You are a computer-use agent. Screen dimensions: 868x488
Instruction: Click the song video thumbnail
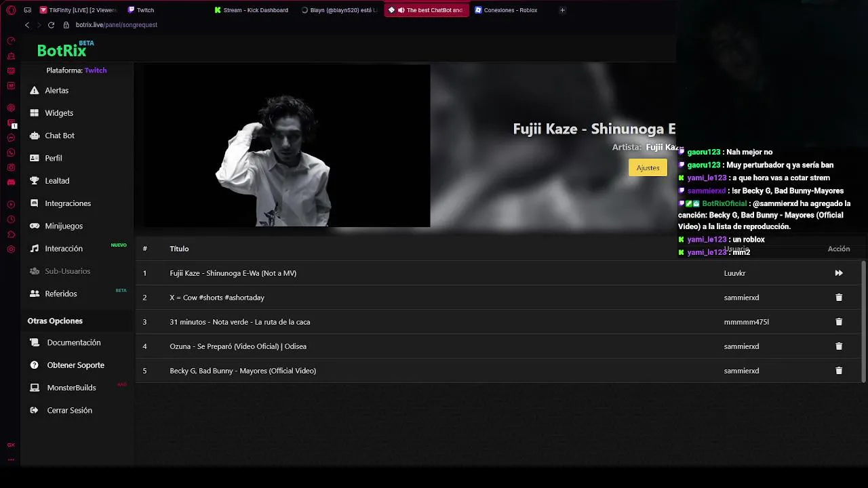tap(286, 146)
